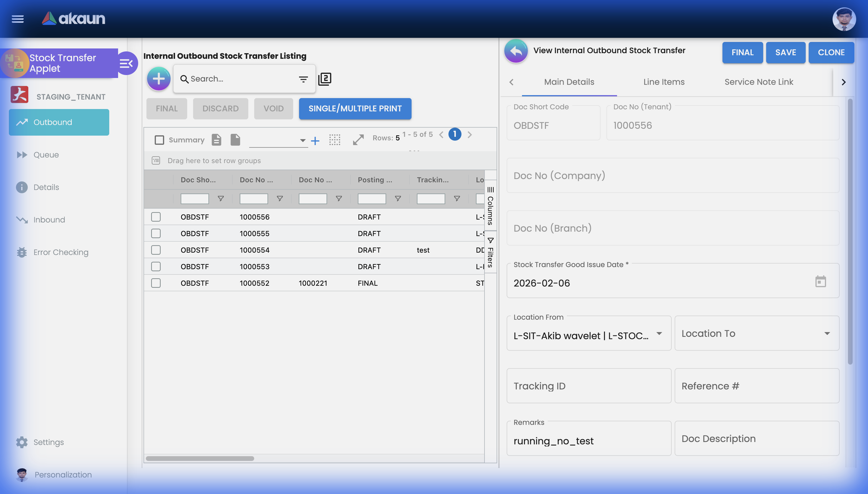Click the SINGLE/MULTIPLE PRINT button
868x494 pixels.
(x=355, y=108)
